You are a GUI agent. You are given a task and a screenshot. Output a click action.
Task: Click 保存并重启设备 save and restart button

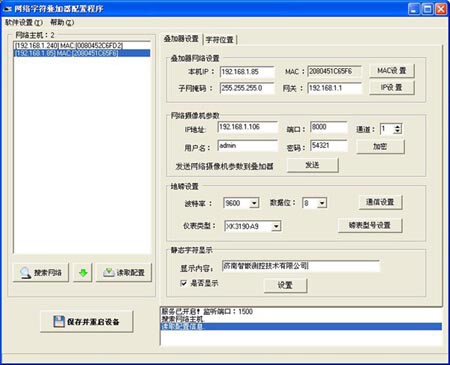(x=87, y=321)
